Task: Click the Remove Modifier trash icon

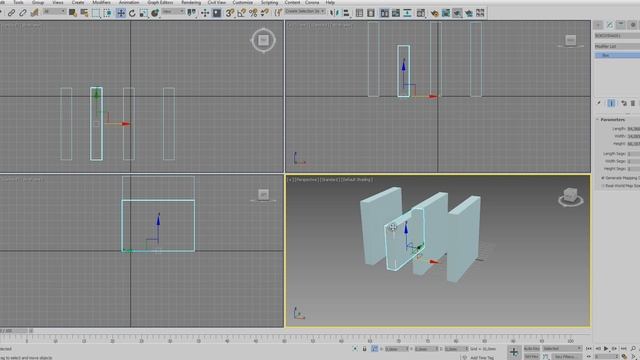Action: click(x=633, y=103)
